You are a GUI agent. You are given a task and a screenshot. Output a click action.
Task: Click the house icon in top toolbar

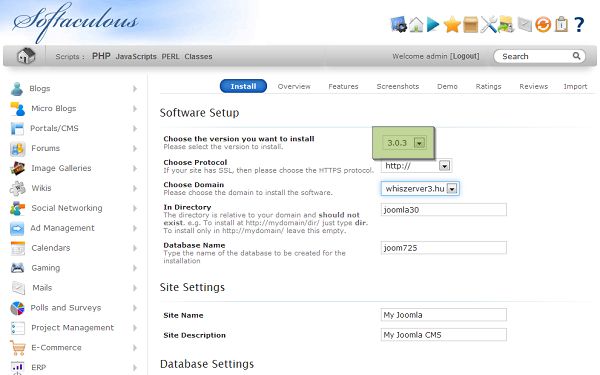pyautogui.click(x=416, y=24)
